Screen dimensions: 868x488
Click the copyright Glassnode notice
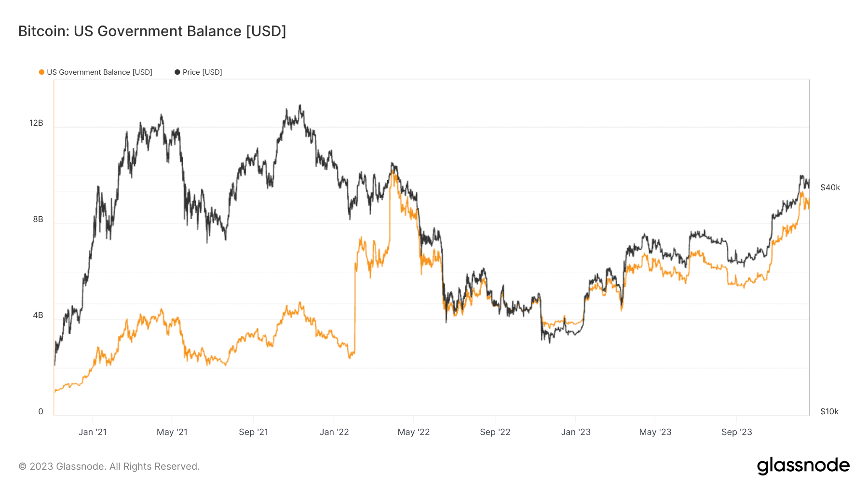[x=109, y=466]
